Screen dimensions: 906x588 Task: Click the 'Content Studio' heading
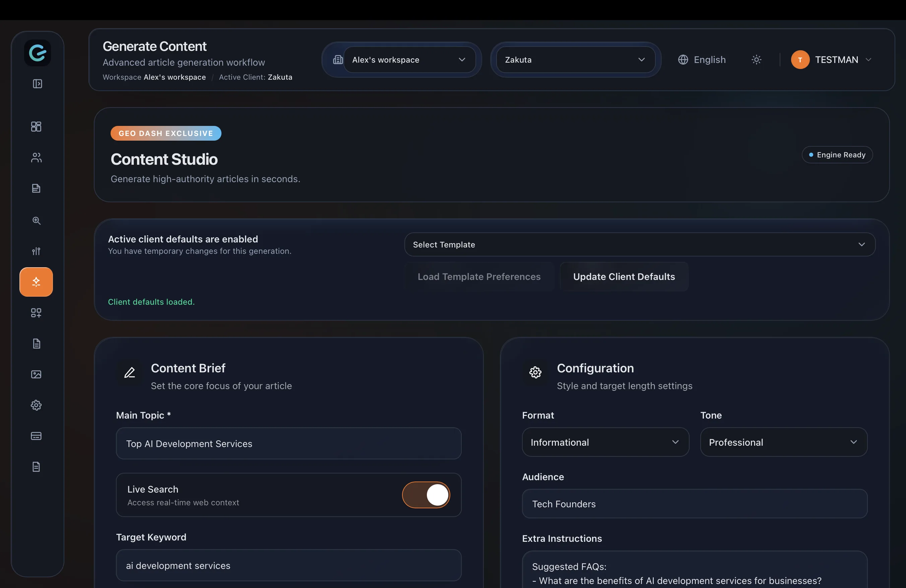coord(164,159)
